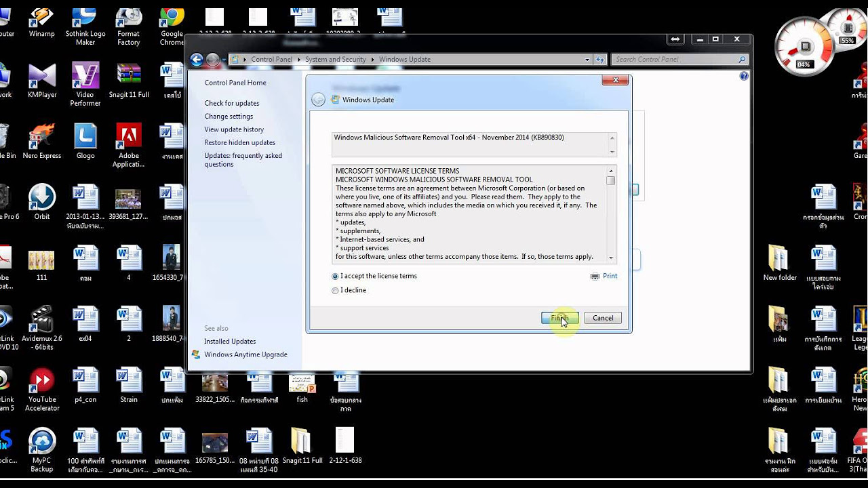This screenshot has width=868, height=488.
Task: Open 'Snagit 11 Full' folder at bottom
Action: (x=302, y=446)
